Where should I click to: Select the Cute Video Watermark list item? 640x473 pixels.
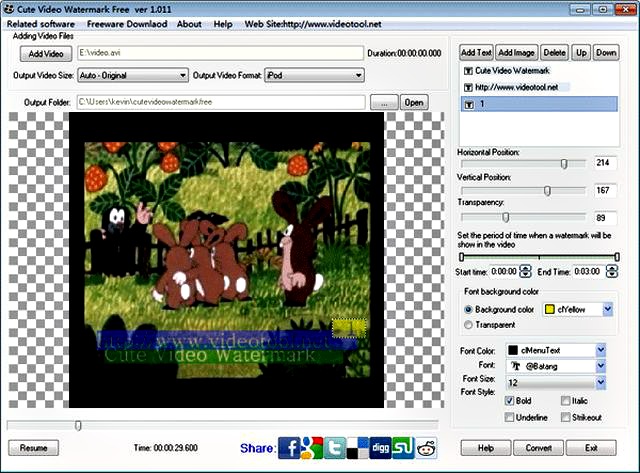click(539, 71)
